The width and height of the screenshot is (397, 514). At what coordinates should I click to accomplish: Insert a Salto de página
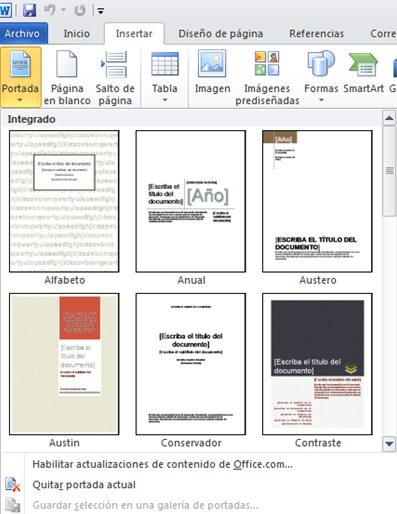[115, 78]
